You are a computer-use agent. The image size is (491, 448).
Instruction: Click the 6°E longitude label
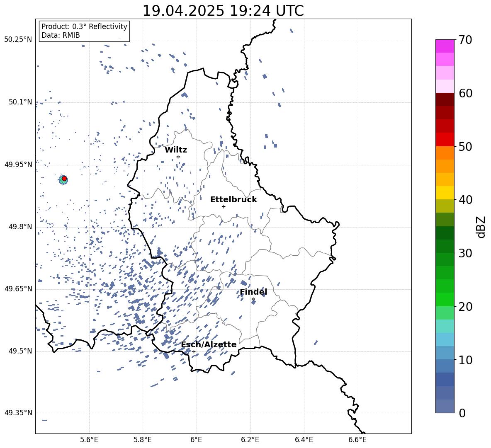tap(196, 440)
